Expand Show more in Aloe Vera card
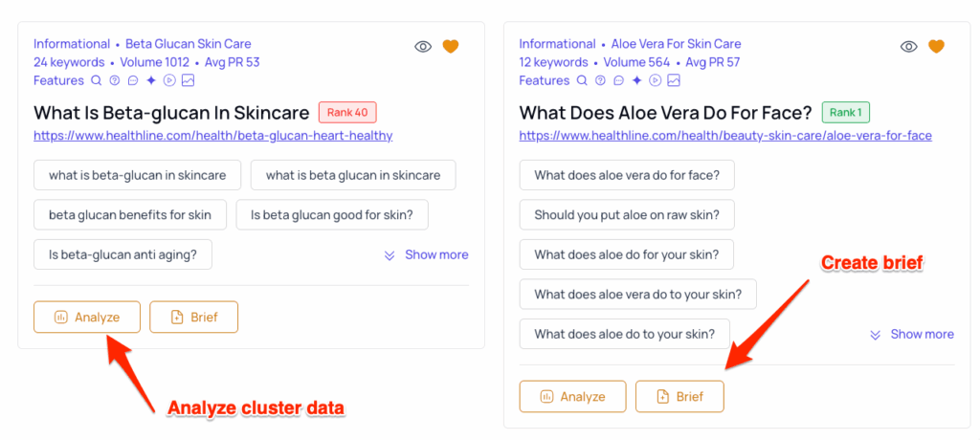 coord(912,334)
